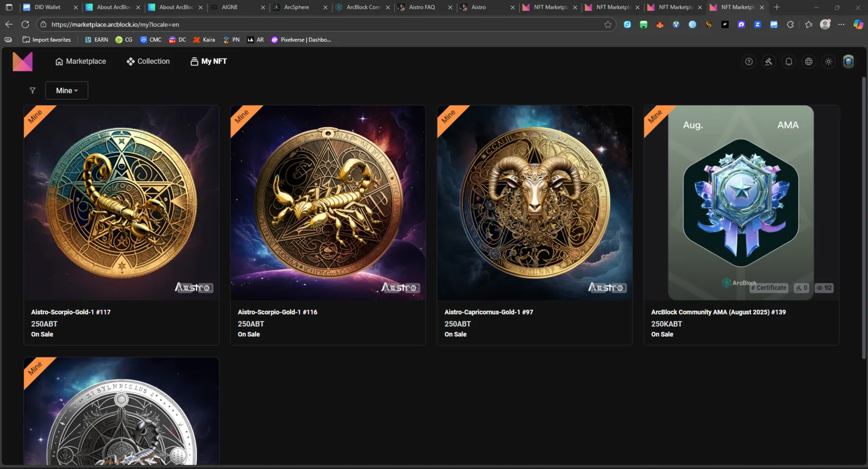Open the notifications bell

[789, 62]
